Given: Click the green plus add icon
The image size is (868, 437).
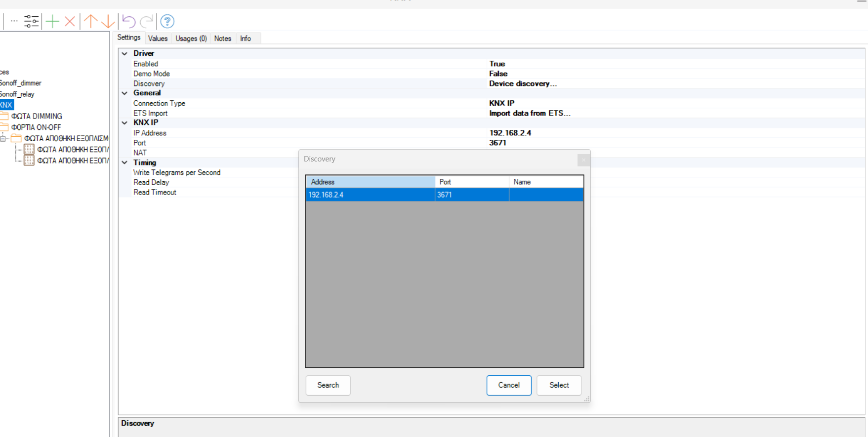Looking at the screenshot, I should point(52,21).
